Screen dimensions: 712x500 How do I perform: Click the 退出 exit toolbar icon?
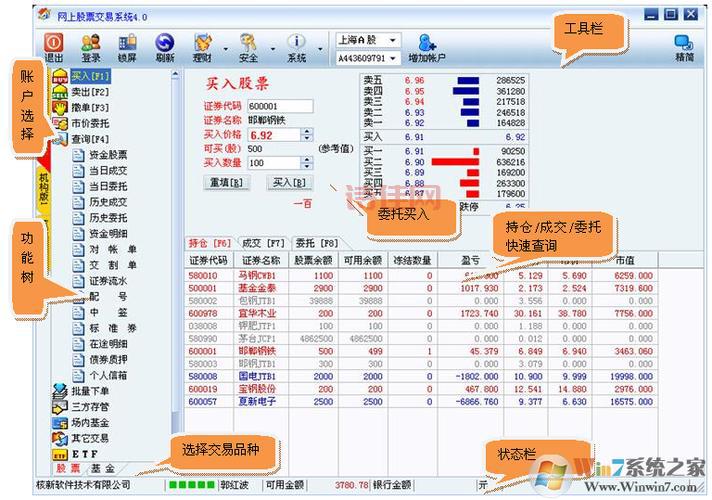pos(54,47)
